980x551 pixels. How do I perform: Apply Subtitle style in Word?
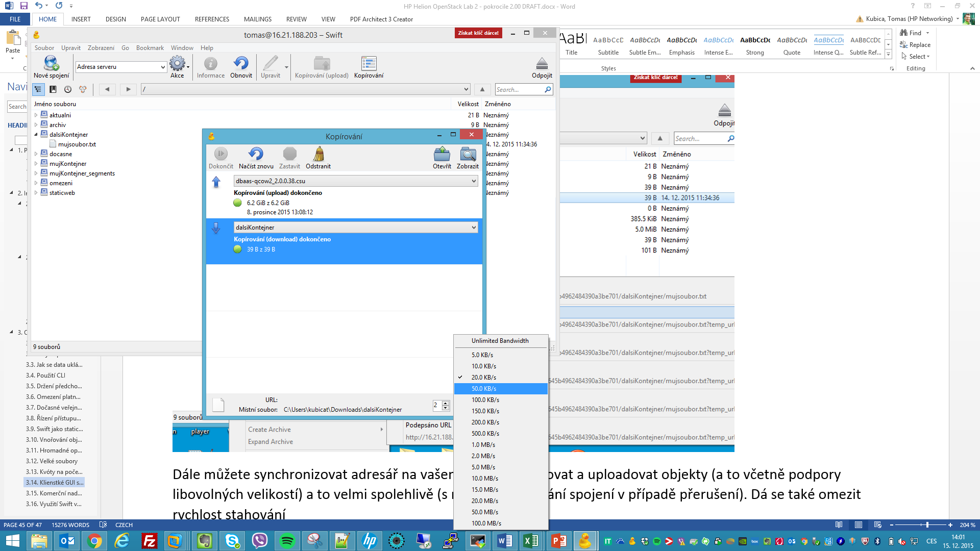coord(608,45)
